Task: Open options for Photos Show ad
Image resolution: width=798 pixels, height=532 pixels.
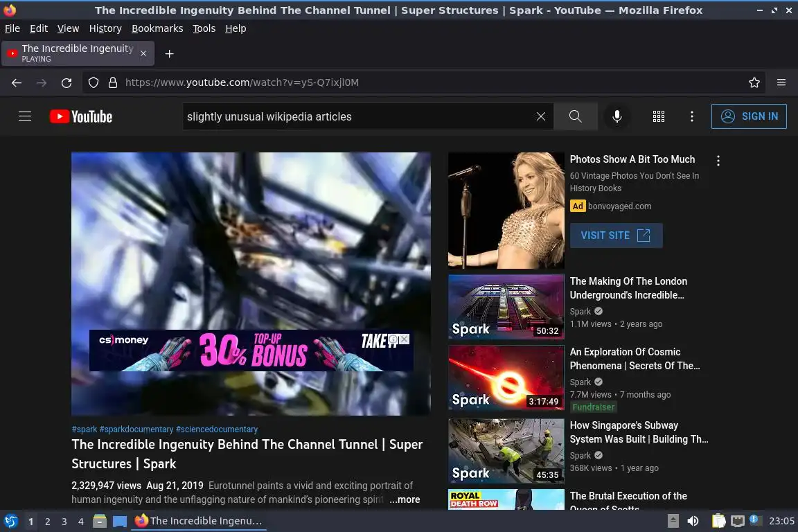Action: [x=718, y=161]
